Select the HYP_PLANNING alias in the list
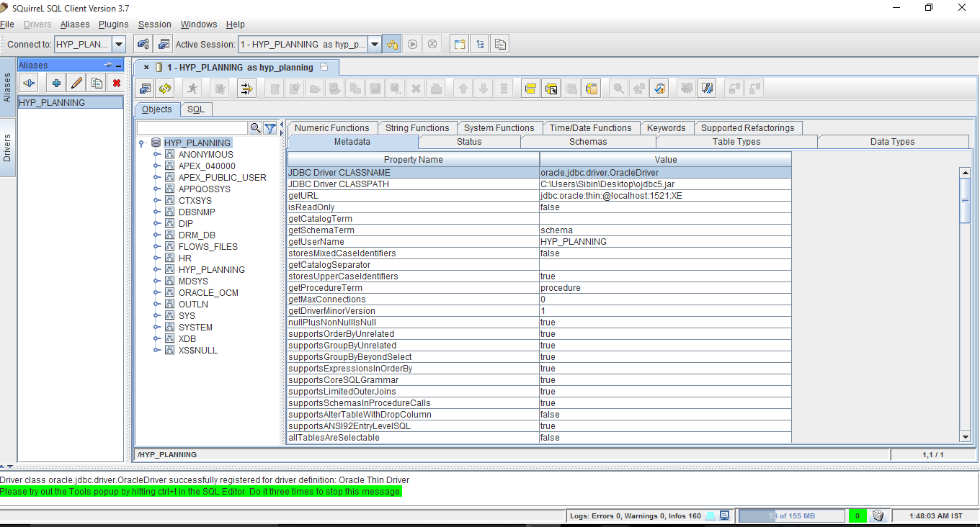980x527 pixels. click(x=71, y=103)
